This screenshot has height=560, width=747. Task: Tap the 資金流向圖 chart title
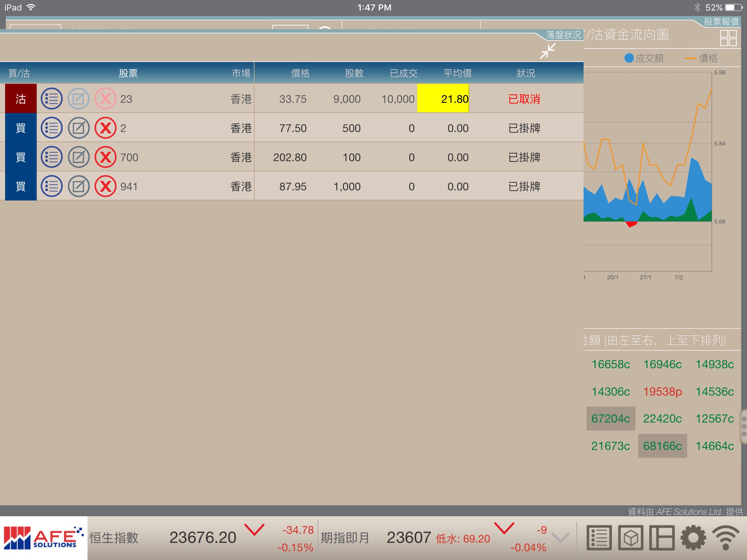pyautogui.click(x=627, y=35)
